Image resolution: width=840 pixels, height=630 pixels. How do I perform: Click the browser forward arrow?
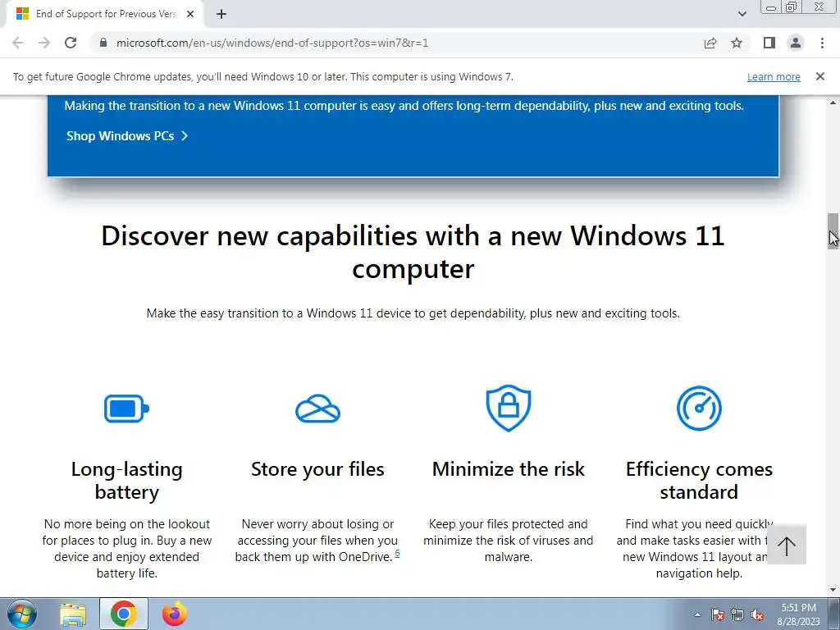(44, 43)
